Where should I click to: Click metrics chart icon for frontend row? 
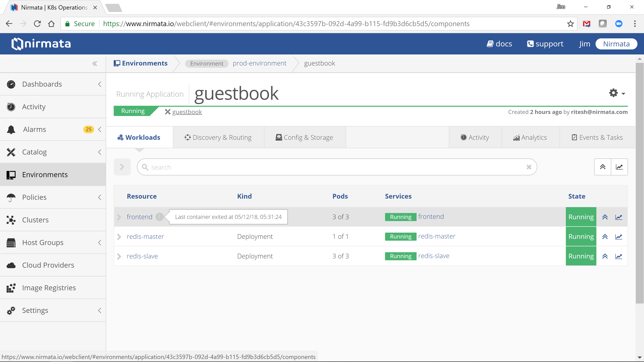pyautogui.click(x=619, y=217)
